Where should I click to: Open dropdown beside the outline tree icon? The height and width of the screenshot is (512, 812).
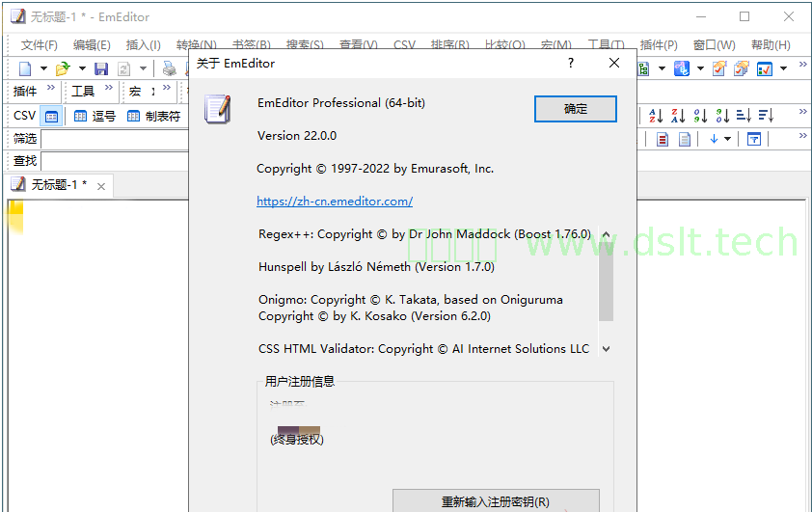coord(662,68)
